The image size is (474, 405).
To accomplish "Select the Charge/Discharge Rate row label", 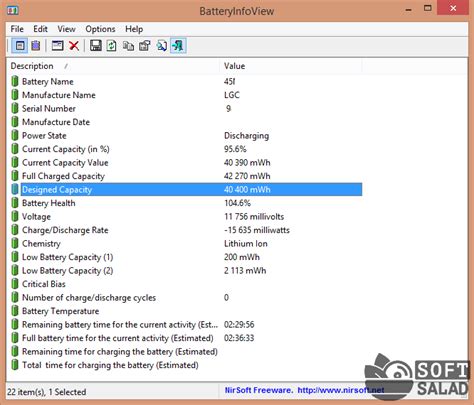I will tap(65, 230).
